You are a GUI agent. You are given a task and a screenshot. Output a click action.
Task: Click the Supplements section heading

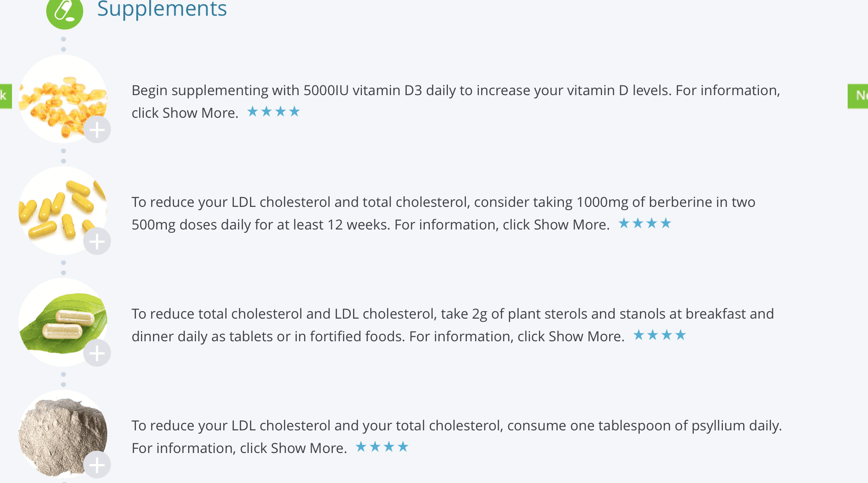coord(162,9)
